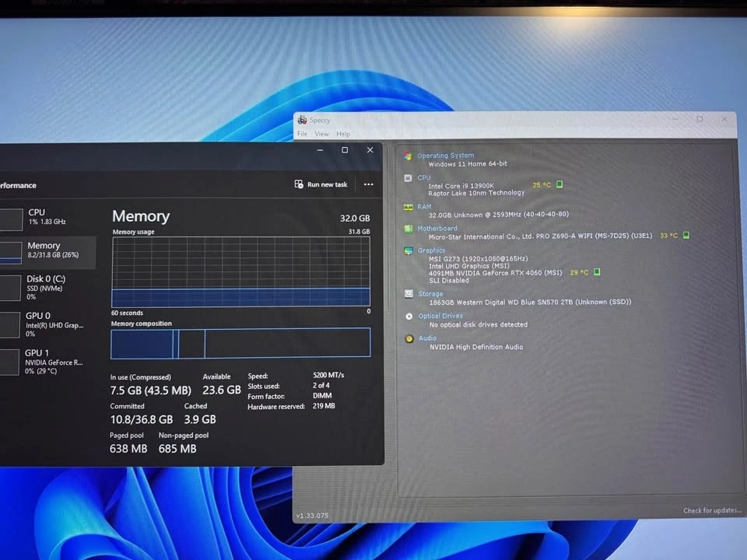Click the RAM module icon in Speccy
The image size is (747, 560).
point(409,208)
